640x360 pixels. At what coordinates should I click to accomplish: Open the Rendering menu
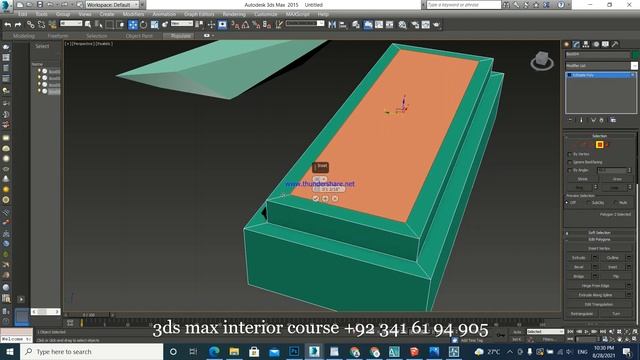pyautogui.click(x=234, y=14)
